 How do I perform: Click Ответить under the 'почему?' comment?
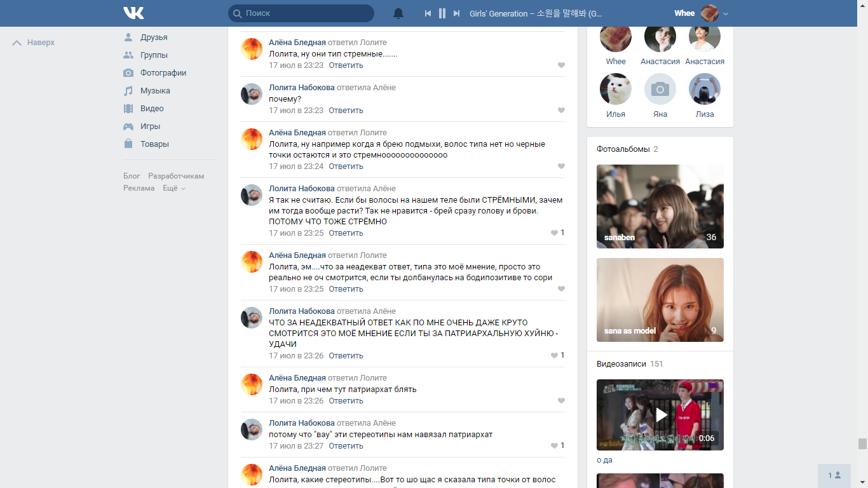pos(346,111)
